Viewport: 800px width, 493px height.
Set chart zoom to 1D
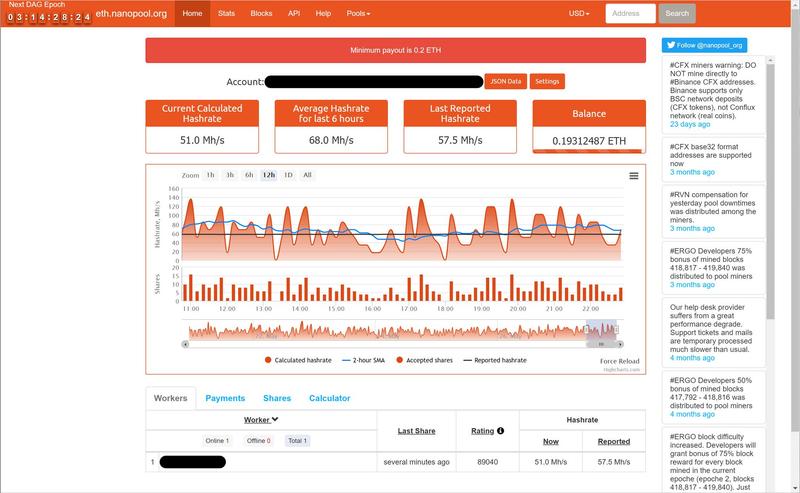[288, 175]
